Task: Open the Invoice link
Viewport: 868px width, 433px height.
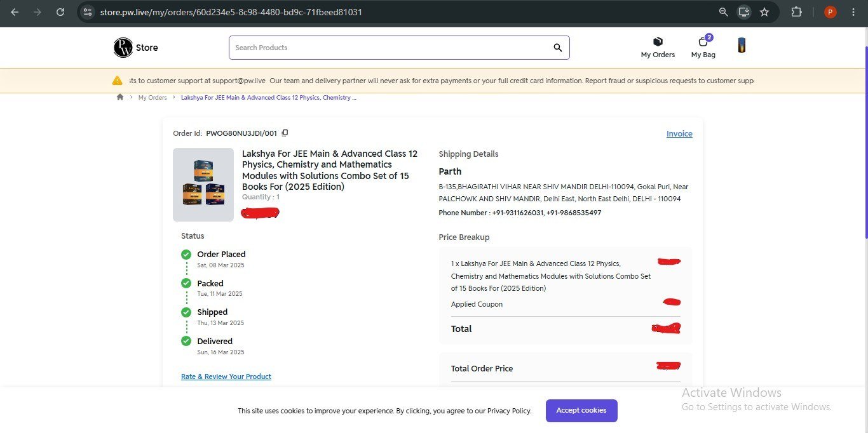Action: 679,134
